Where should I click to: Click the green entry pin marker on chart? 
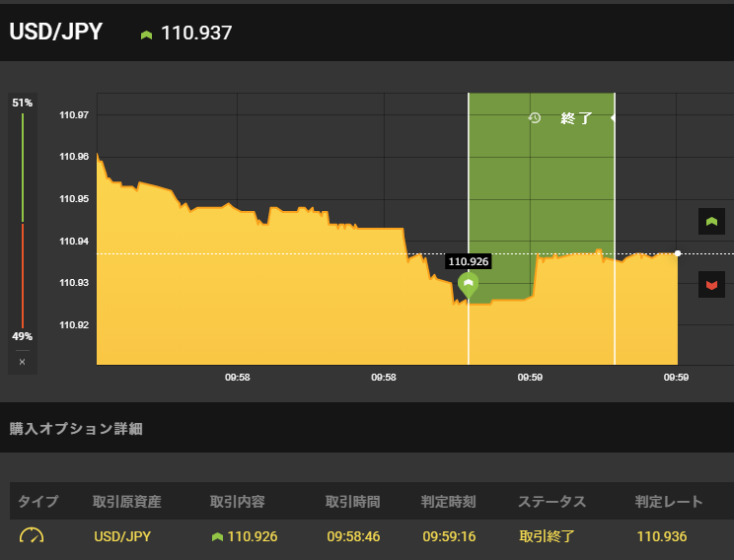[468, 285]
